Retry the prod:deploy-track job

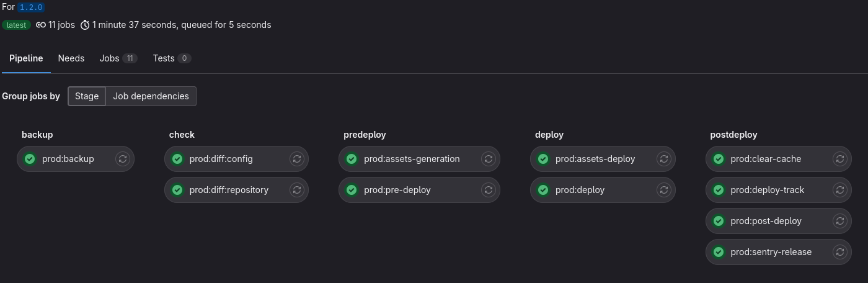click(840, 190)
